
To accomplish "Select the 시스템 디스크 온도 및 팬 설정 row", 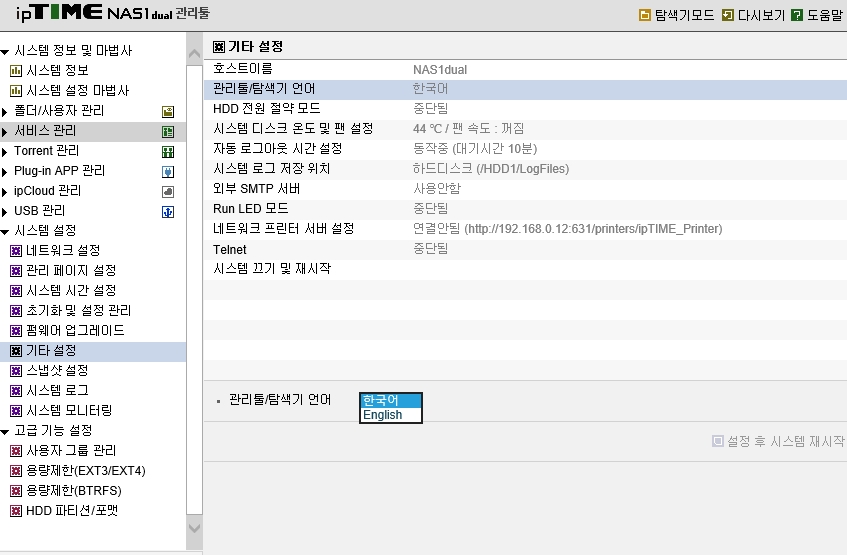I will pyautogui.click(x=525, y=130).
